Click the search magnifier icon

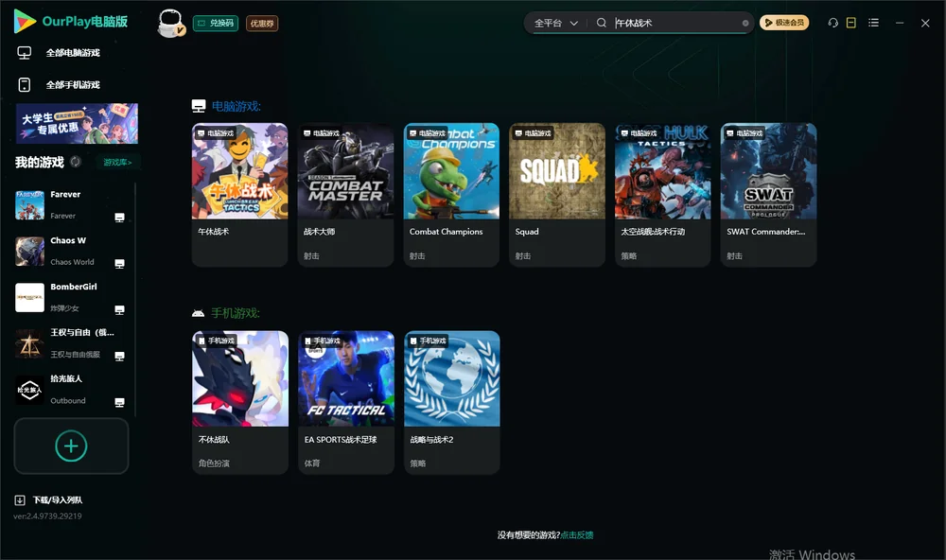point(601,23)
